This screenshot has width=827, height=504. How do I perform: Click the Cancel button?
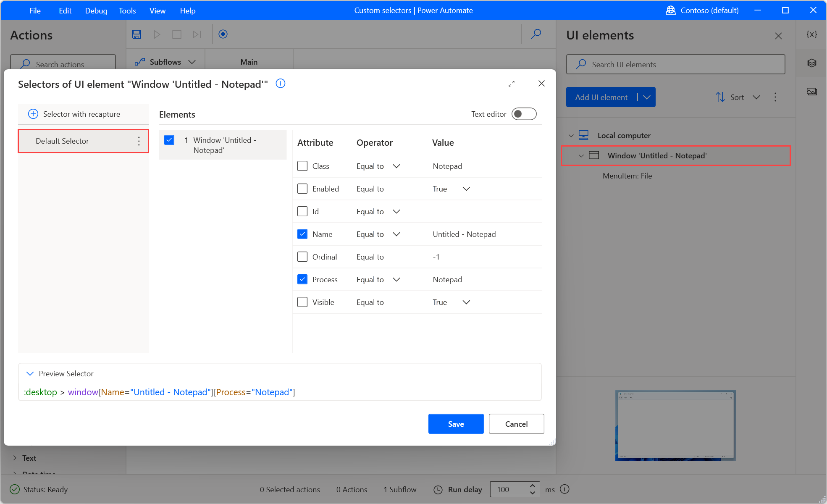[516, 424]
